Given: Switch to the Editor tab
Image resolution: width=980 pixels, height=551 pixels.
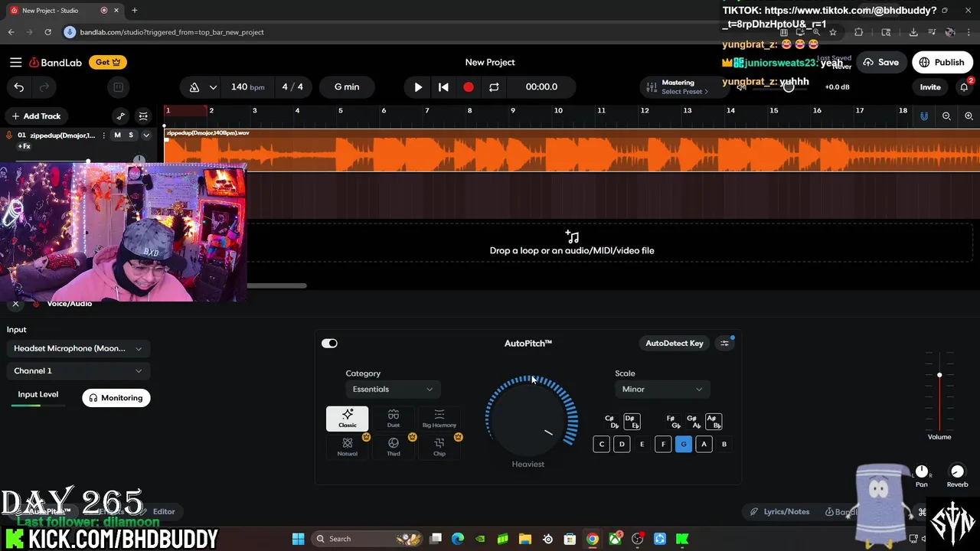Looking at the screenshot, I should 164,511.
